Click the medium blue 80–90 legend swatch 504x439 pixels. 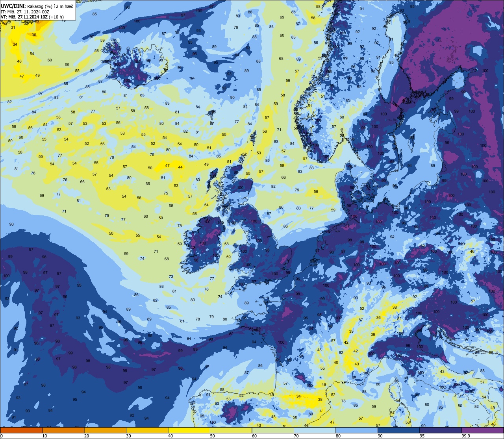(357, 430)
